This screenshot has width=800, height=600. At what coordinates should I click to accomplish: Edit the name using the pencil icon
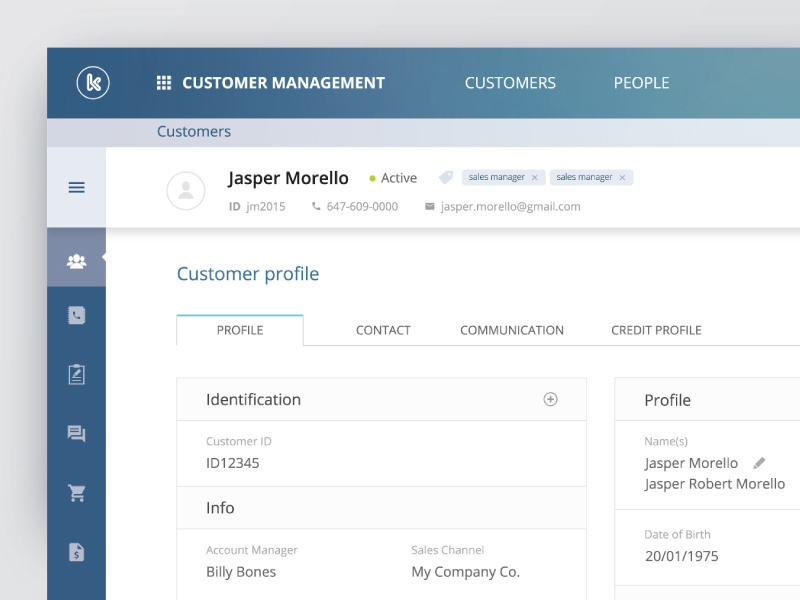click(758, 463)
